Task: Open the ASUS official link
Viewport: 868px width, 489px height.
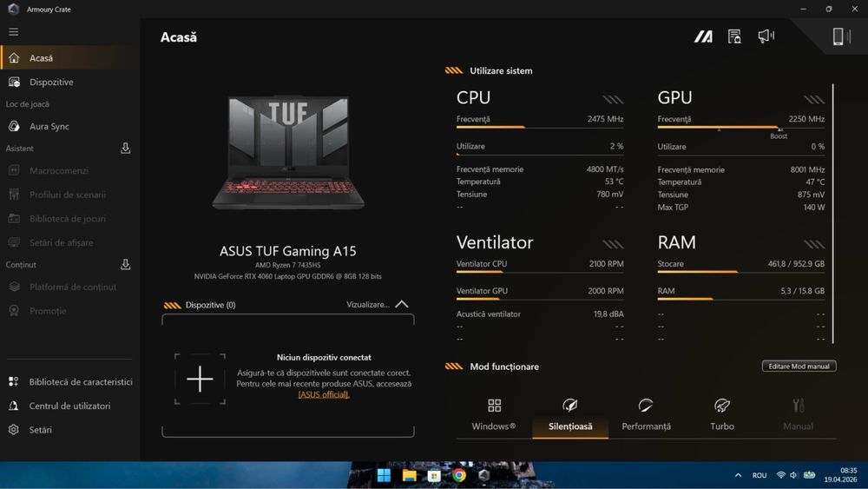Action: tap(324, 395)
